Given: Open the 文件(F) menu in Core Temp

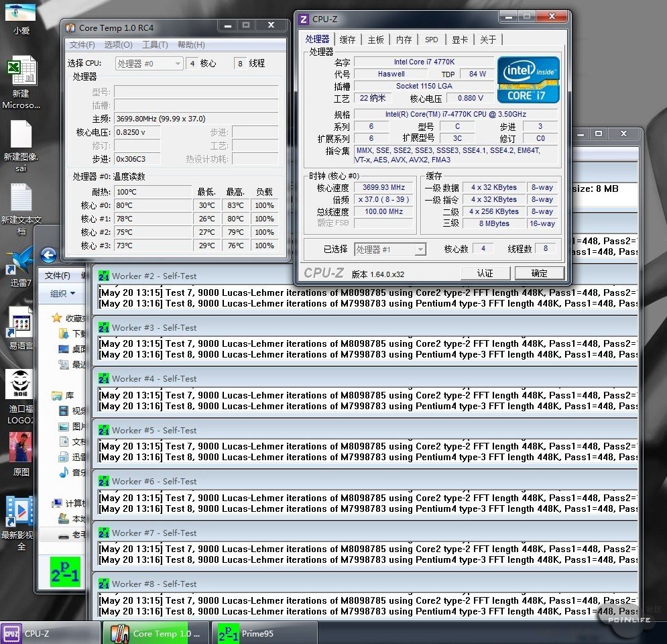Looking at the screenshot, I should (82, 45).
